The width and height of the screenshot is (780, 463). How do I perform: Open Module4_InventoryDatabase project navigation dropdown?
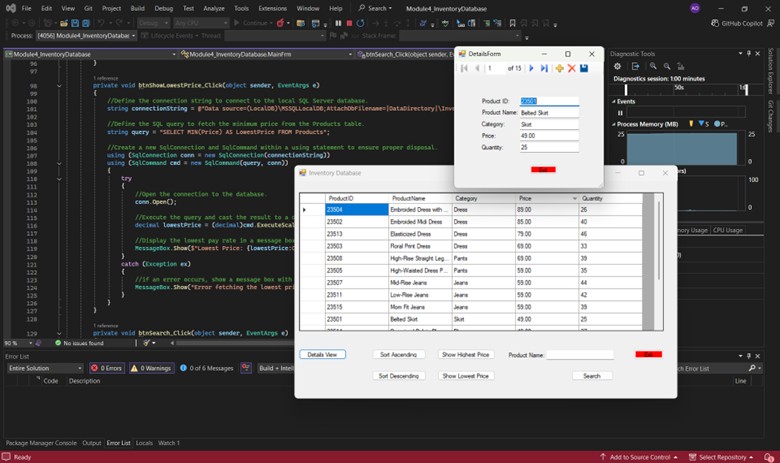(91, 54)
